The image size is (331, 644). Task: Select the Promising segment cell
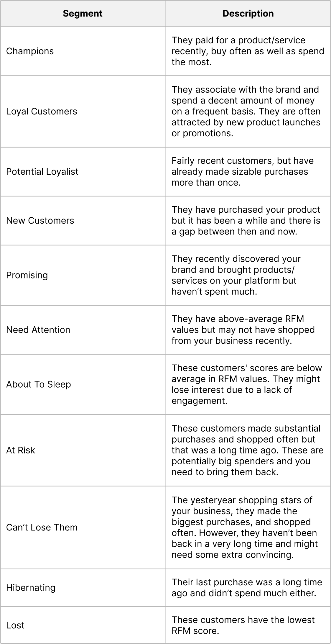pos(27,275)
